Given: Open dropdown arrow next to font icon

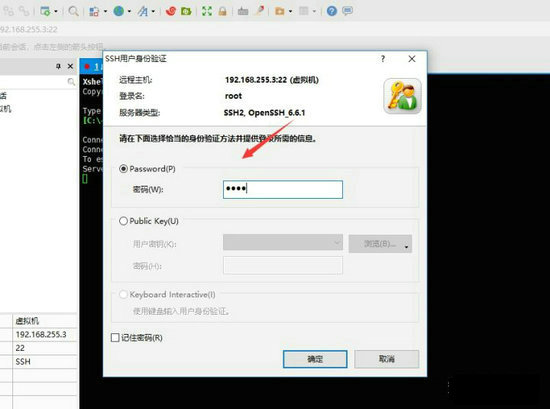Looking at the screenshot, I should pos(153,12).
